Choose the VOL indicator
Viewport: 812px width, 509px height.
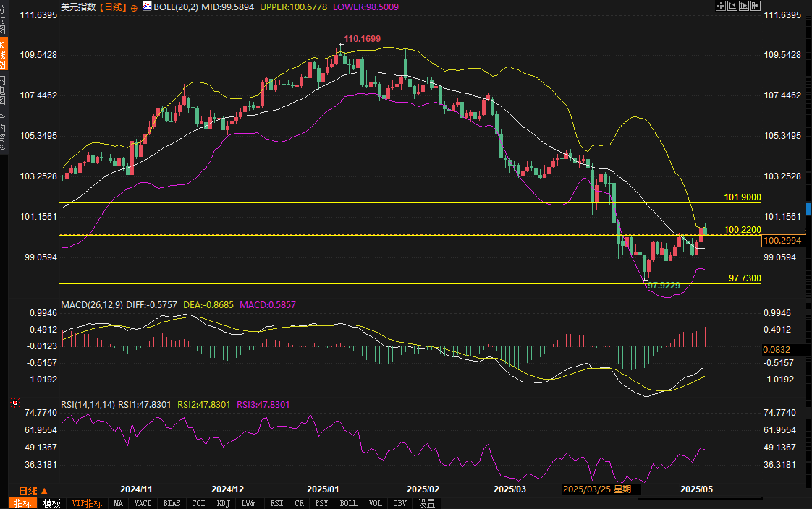pyautogui.click(x=376, y=503)
